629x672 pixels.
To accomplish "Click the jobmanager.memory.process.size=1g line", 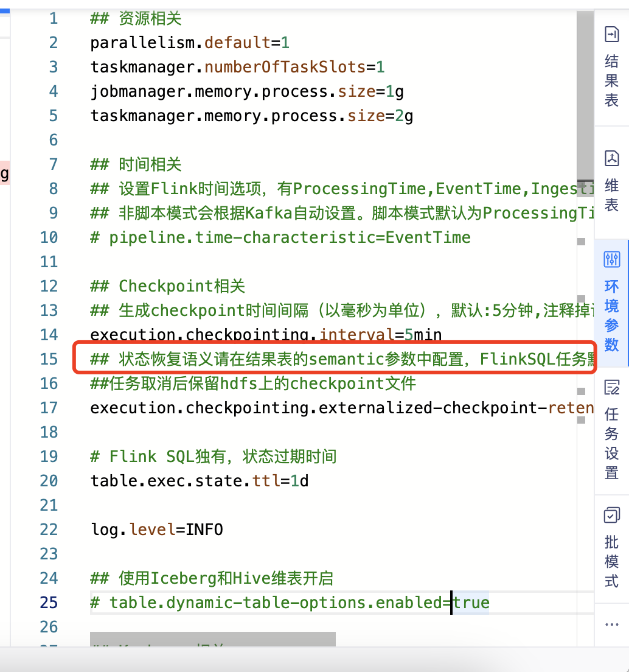I will pyautogui.click(x=247, y=91).
